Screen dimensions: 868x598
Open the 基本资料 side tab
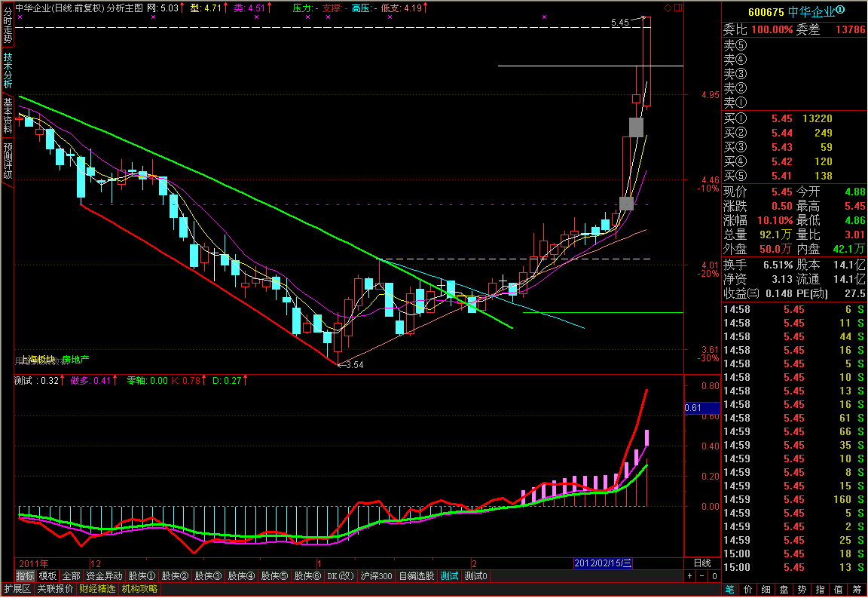(8, 115)
